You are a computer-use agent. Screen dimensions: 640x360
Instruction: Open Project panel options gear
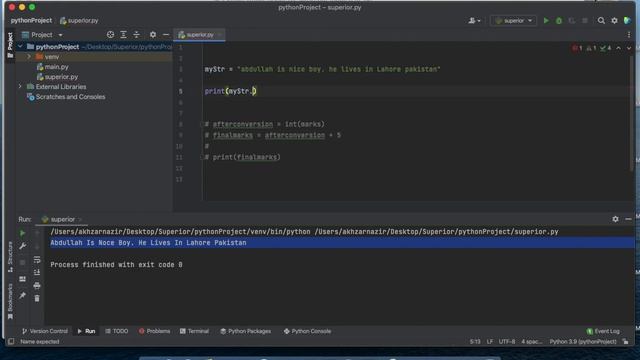coord(153,35)
